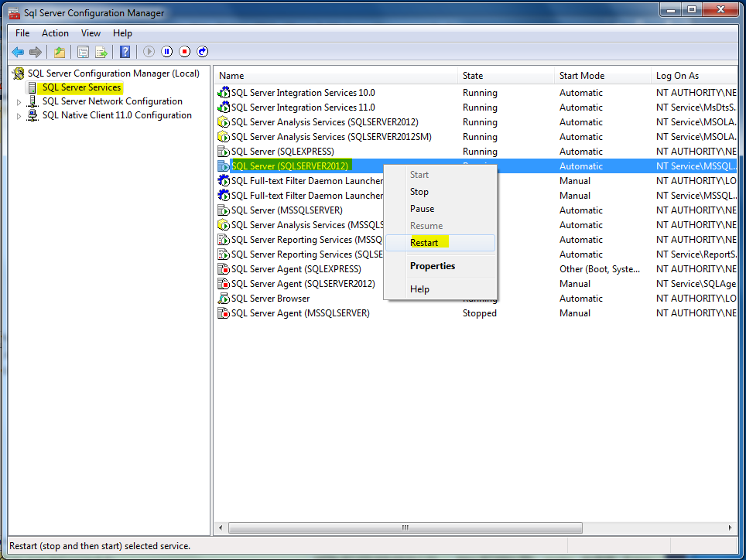Click the icon of SQL Server Agent (MSSQLSERVER)
746x560 pixels.
point(224,313)
